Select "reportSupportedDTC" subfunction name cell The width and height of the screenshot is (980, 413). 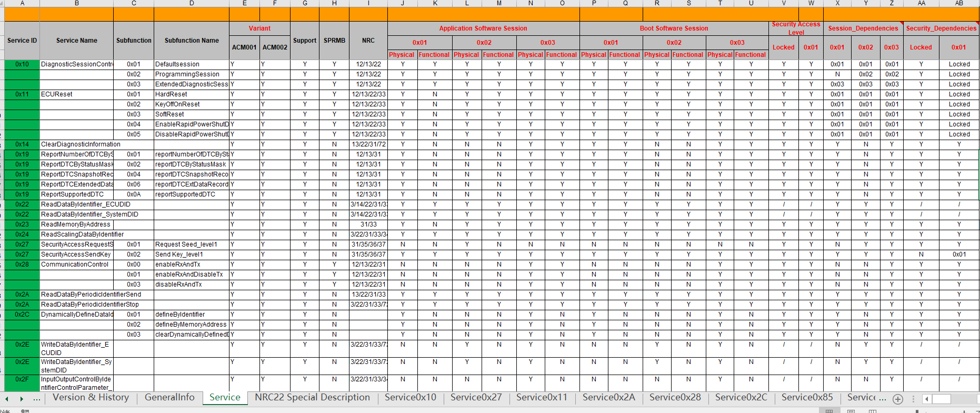[192, 194]
